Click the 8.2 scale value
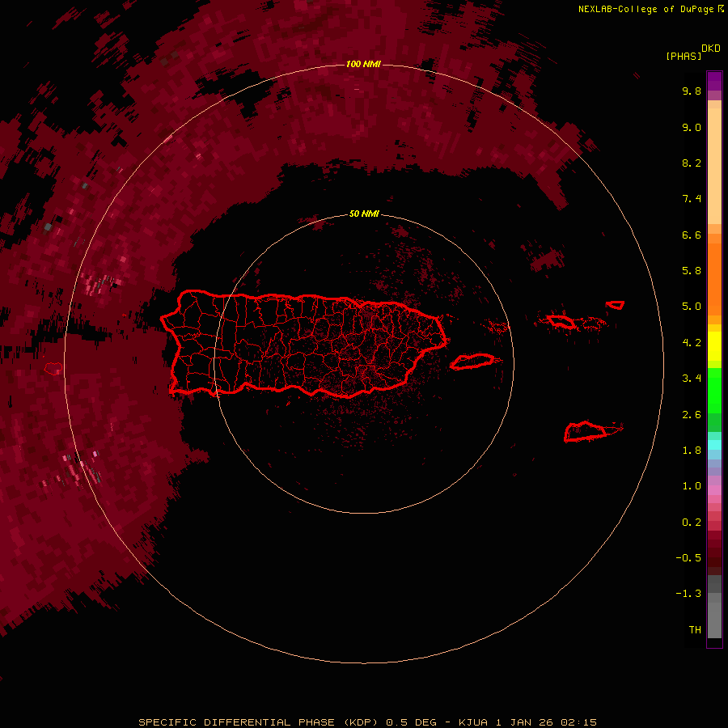The image size is (728, 728). click(x=692, y=163)
